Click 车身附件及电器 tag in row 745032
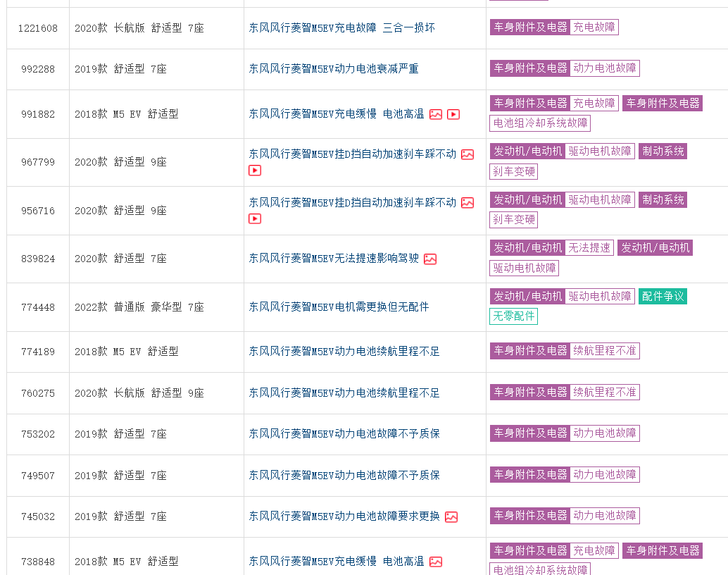The height and width of the screenshot is (575, 728). 530,516
